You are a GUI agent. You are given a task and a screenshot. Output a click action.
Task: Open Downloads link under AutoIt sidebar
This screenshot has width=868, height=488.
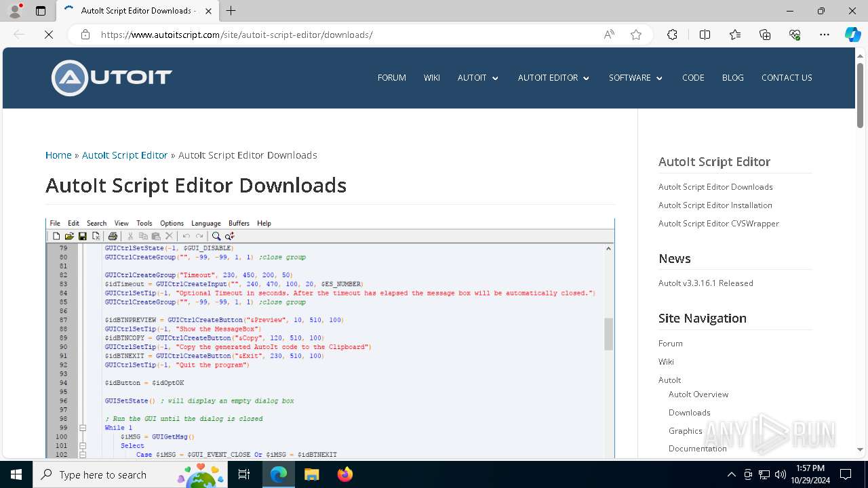[690, 413]
